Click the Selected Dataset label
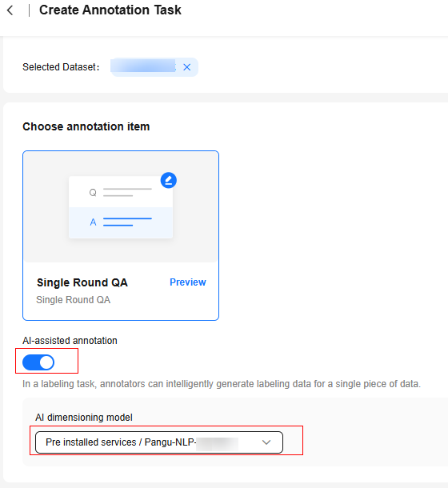 point(61,67)
